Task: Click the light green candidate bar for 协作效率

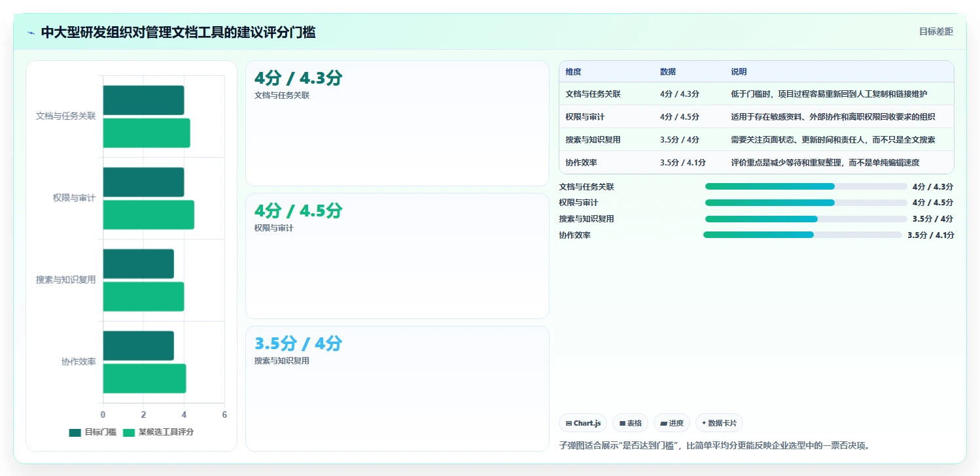Action: (x=145, y=378)
